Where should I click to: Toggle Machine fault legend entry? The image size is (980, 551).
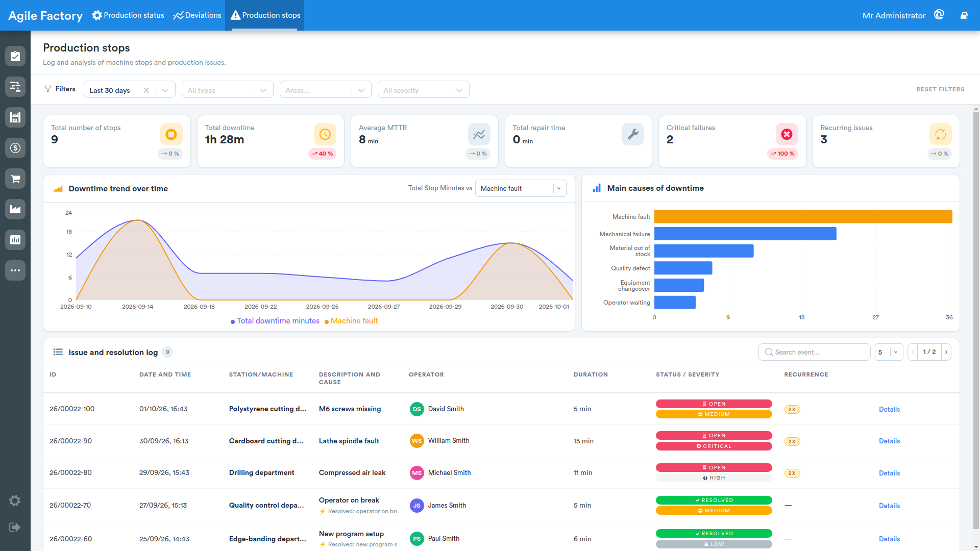tap(351, 321)
